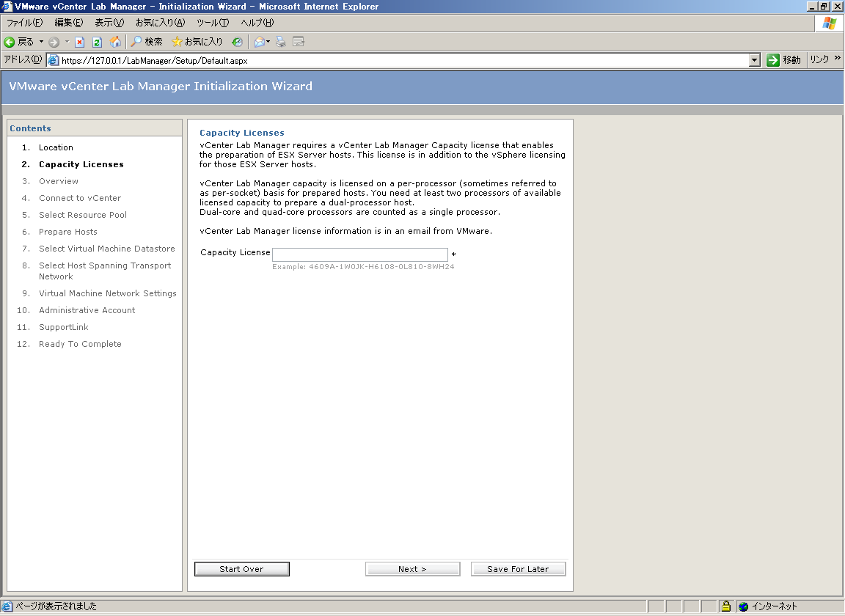The height and width of the screenshot is (616, 845).
Task: Click the IE Back arrow icon
Action: (9, 42)
